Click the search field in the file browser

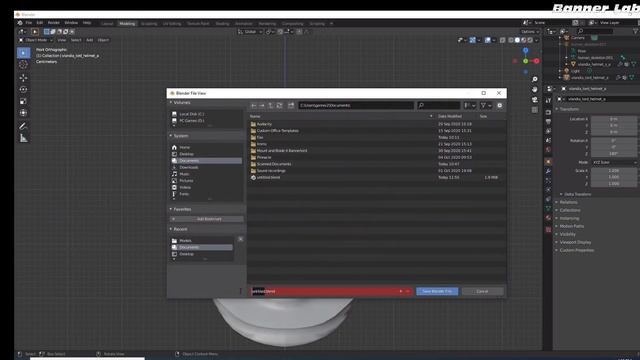[438, 106]
